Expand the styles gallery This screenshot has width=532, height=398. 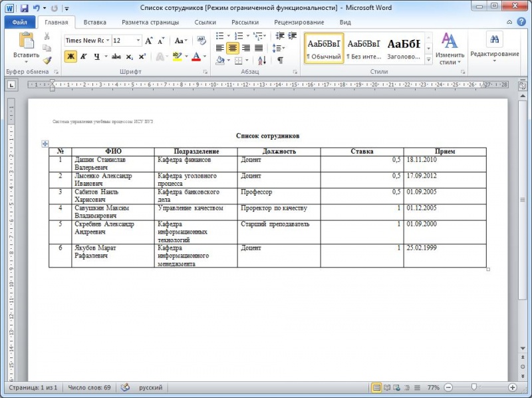pyautogui.click(x=428, y=60)
